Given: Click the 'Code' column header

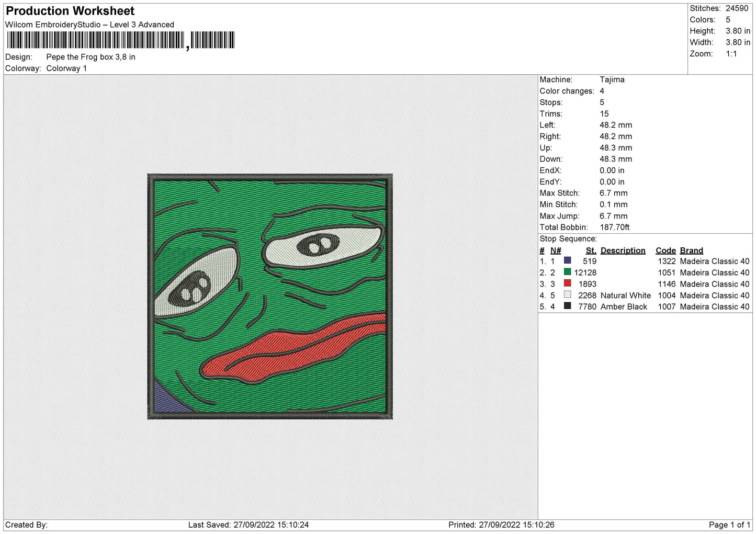Looking at the screenshot, I should click(x=665, y=251).
